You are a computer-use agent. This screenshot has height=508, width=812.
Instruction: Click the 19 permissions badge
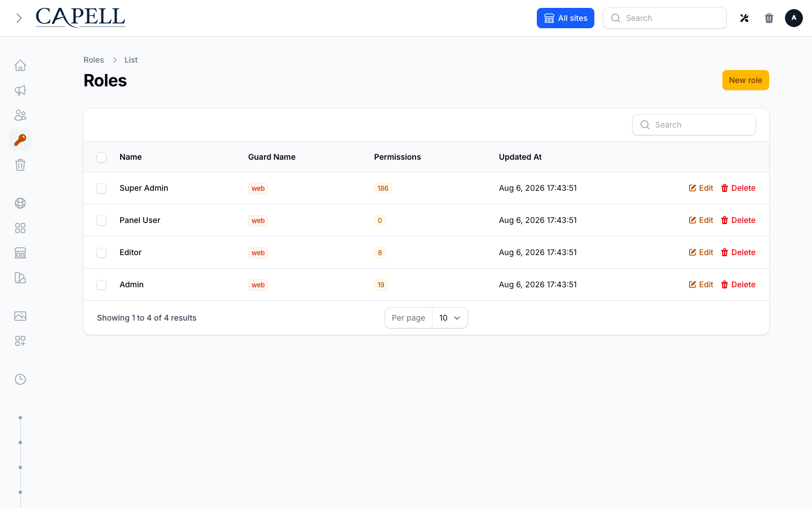pyautogui.click(x=381, y=285)
